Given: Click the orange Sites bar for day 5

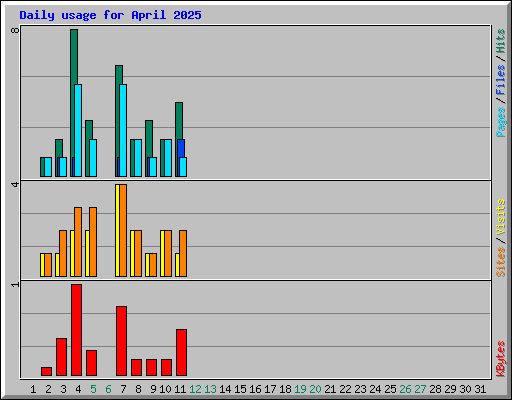Looking at the screenshot, I should (93, 242).
